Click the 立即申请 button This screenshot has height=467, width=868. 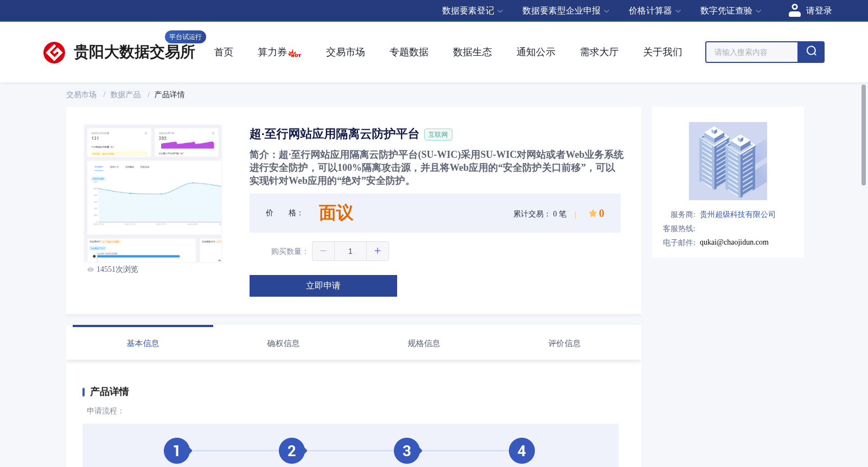coord(323,286)
